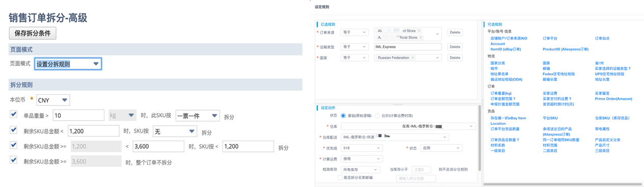The image size is (644, 187).
Task: Add the 同一订单相同SKU数量 rule
Action: click(561, 140)
